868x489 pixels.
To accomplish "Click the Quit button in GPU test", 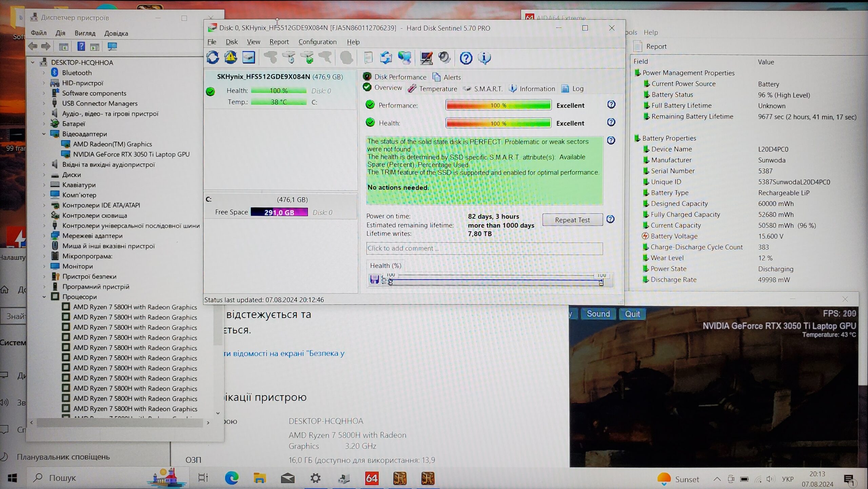I will tap(632, 314).
